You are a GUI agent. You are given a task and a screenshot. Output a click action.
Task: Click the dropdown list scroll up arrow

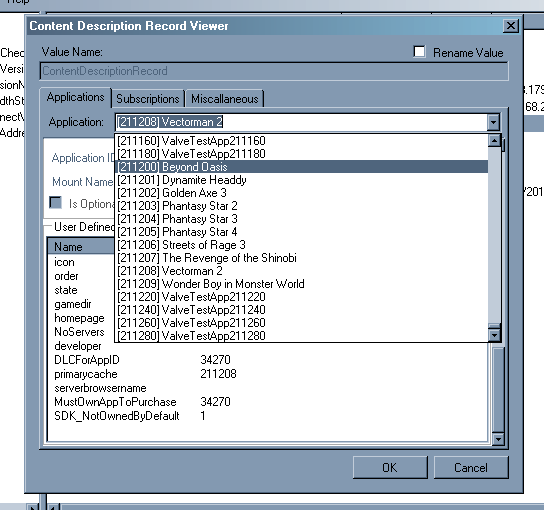(x=494, y=141)
